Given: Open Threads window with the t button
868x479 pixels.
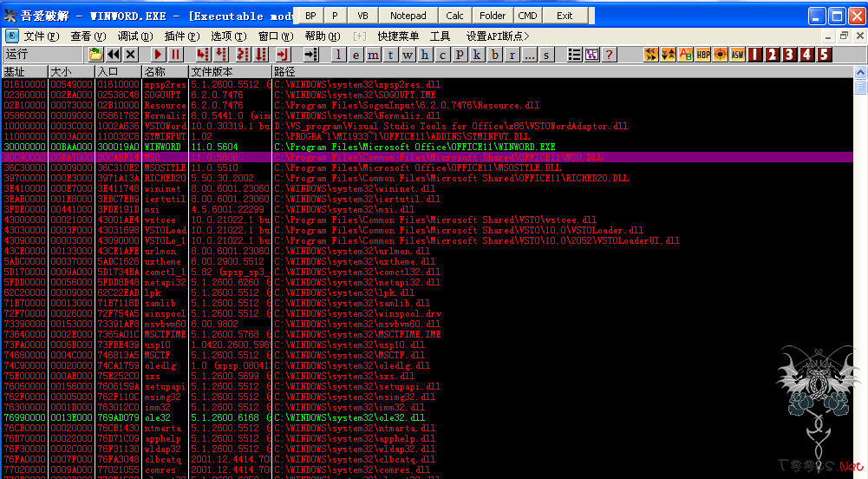Looking at the screenshot, I should pyautogui.click(x=390, y=55).
